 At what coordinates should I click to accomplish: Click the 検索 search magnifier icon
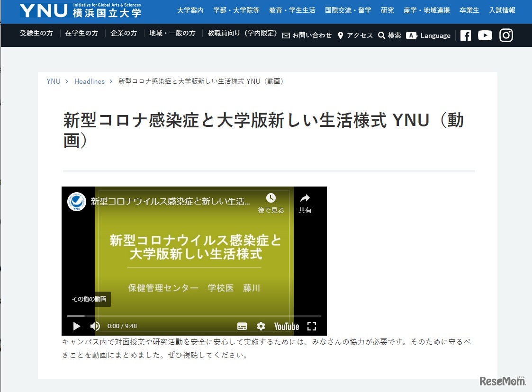[x=381, y=35]
